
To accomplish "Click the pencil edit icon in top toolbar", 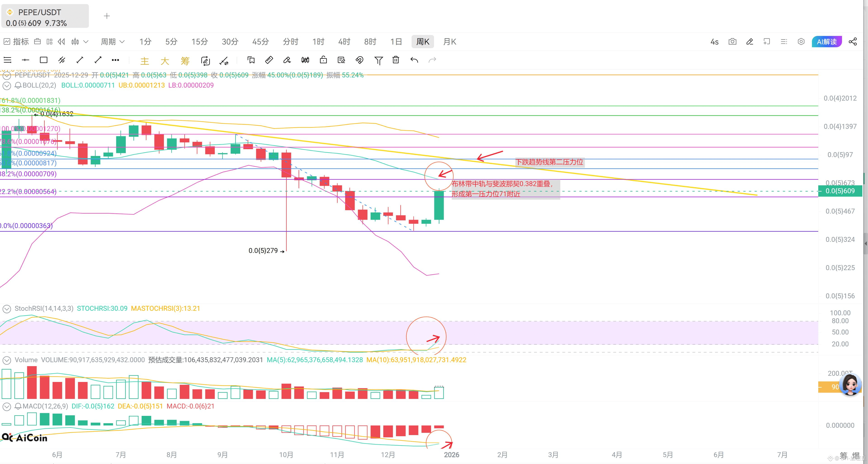I will point(749,42).
